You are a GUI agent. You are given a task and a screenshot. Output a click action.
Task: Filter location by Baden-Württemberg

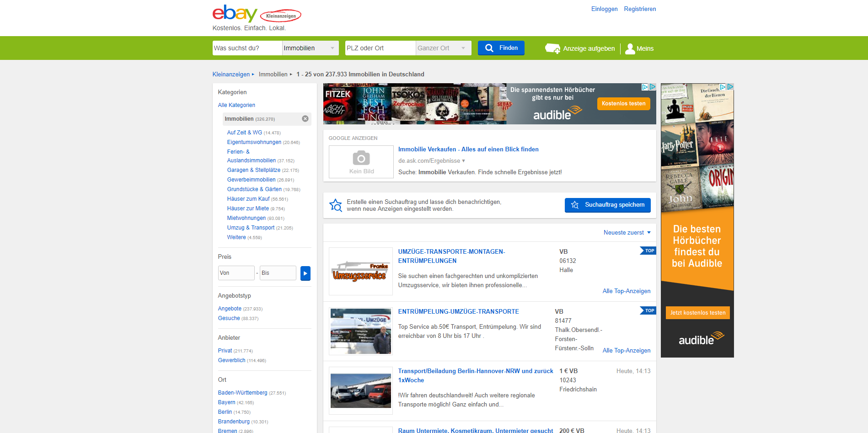pos(242,393)
